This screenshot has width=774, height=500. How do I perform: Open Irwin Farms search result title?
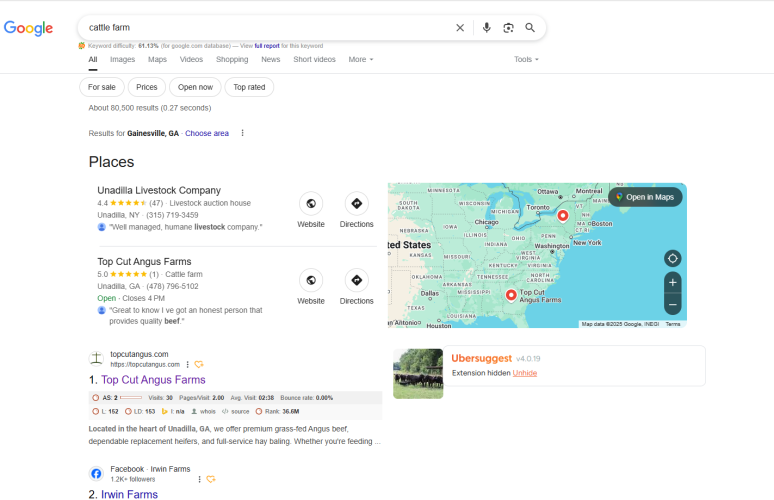[x=129, y=495]
